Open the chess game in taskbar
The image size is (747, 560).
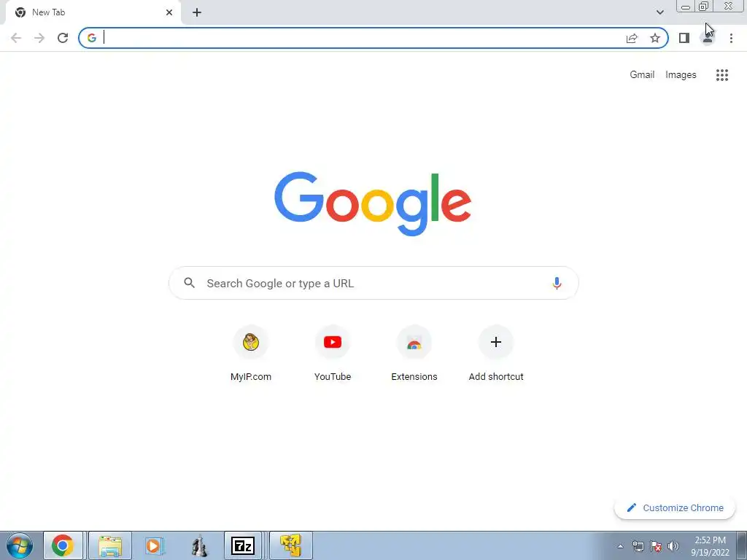(198, 545)
